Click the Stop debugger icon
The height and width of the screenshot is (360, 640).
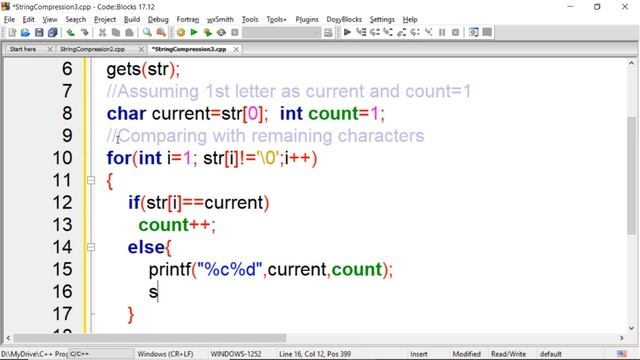coord(456,32)
